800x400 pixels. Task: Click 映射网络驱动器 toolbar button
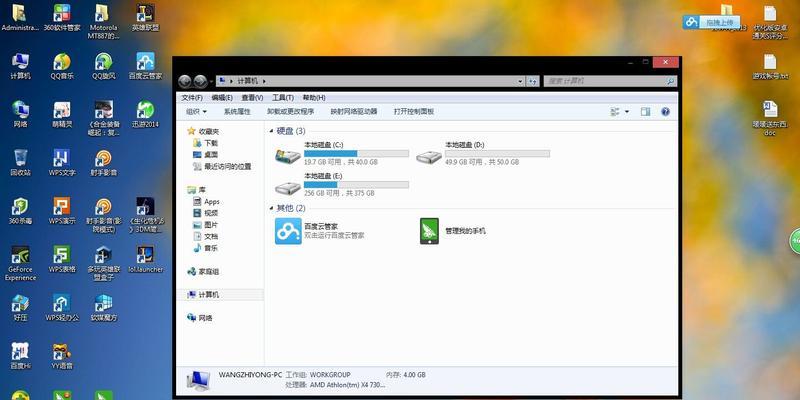click(x=354, y=112)
